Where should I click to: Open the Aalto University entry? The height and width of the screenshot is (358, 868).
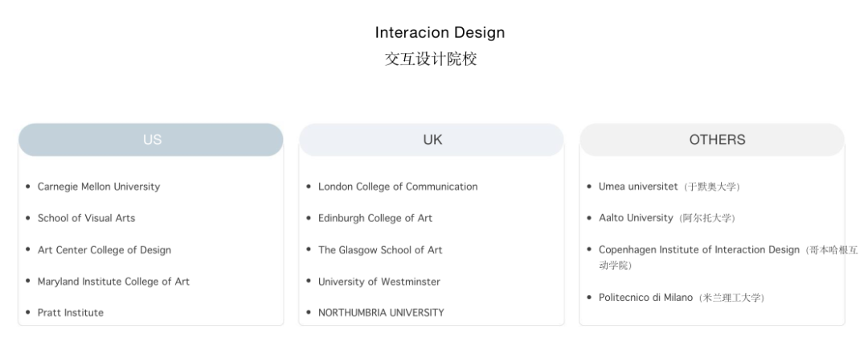tap(636, 218)
